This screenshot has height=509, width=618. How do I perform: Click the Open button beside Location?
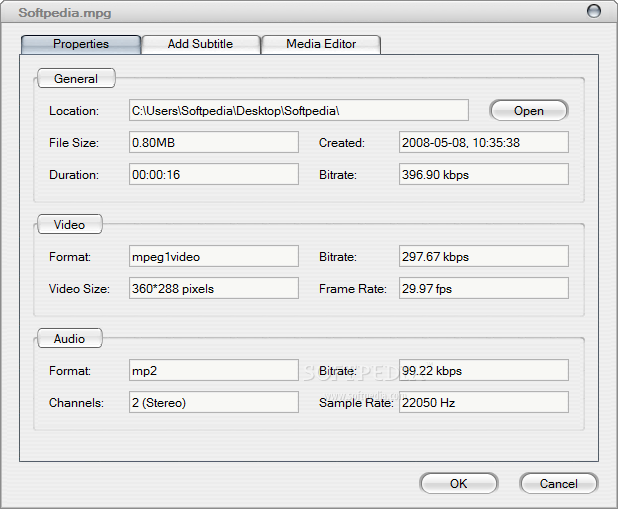[529, 110]
